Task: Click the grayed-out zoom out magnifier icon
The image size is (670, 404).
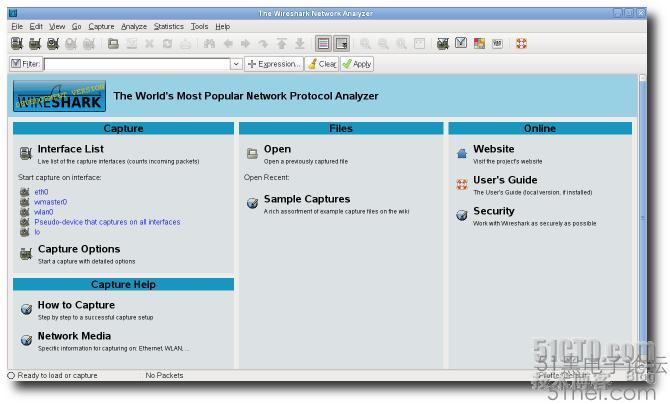Action: [383, 43]
